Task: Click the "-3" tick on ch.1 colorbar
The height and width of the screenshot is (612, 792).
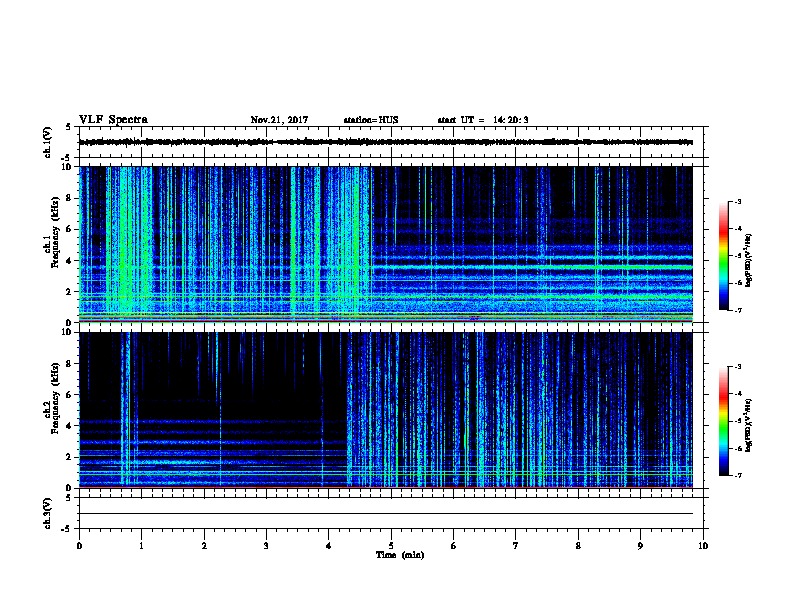Action: [x=738, y=202]
